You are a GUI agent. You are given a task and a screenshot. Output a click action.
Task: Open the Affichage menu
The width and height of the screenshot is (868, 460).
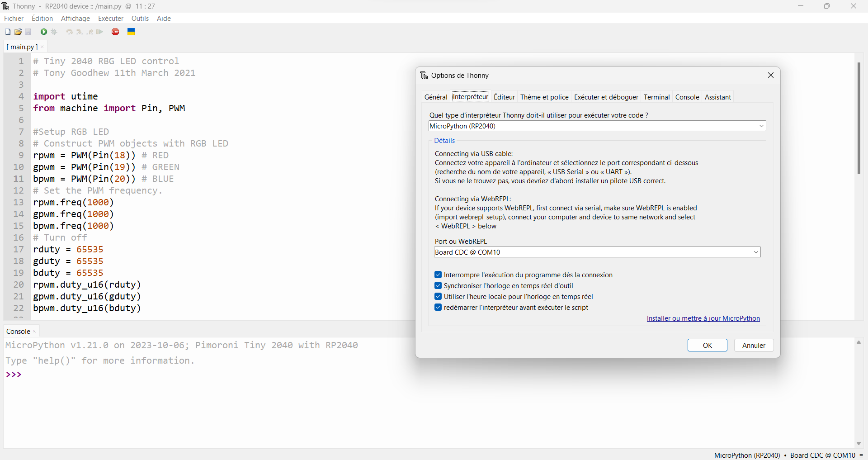pos(75,19)
